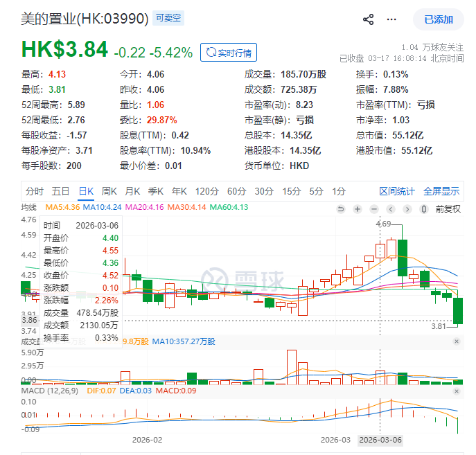Select the 60分 interval tab

pyautogui.click(x=236, y=191)
